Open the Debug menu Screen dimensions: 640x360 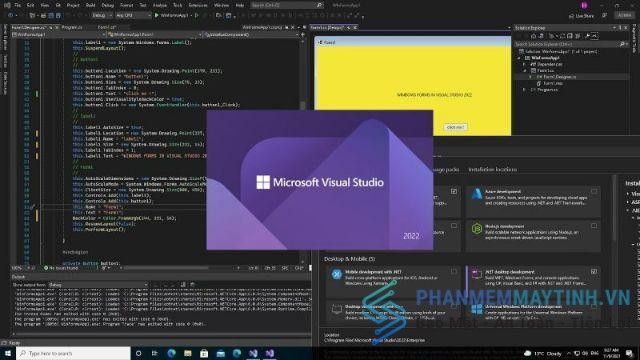click(108, 5)
